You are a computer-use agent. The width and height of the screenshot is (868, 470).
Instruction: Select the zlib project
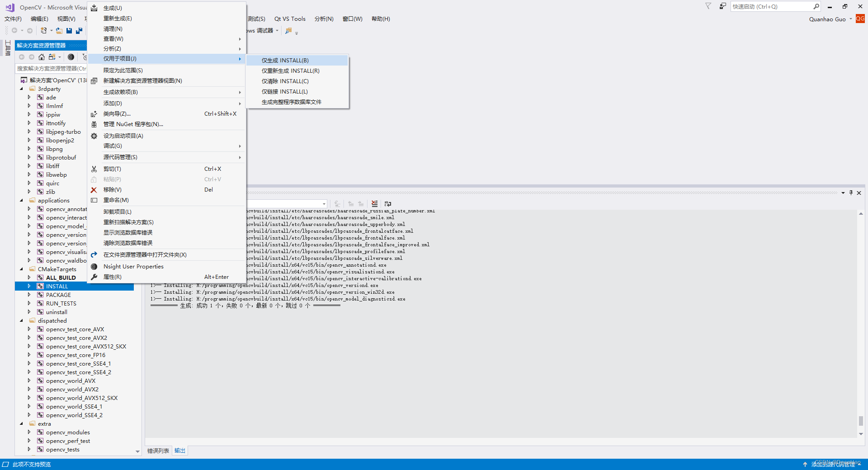(51, 192)
